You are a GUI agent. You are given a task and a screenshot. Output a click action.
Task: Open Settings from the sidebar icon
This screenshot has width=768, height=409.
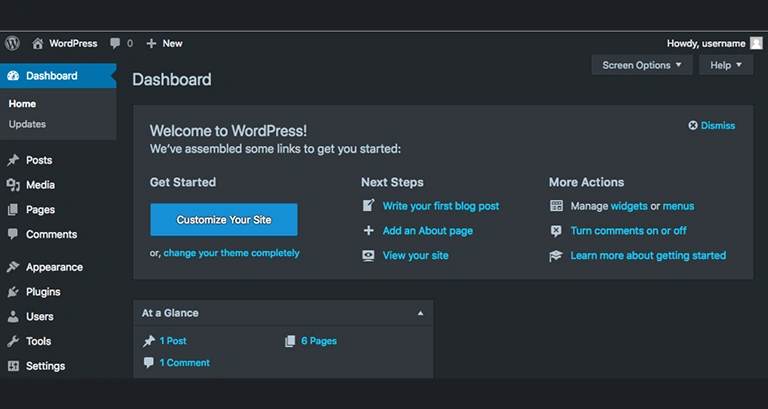13,366
